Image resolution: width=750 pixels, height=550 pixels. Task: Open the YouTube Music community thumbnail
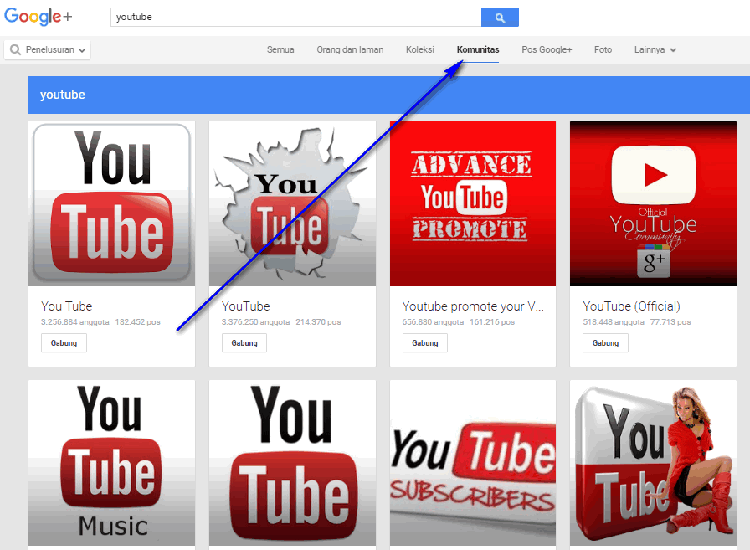click(111, 462)
